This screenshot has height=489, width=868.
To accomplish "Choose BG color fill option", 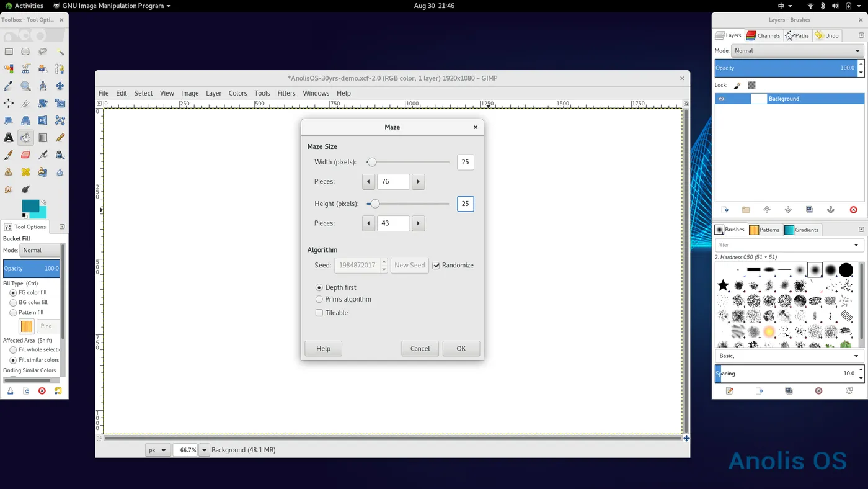I will point(13,303).
